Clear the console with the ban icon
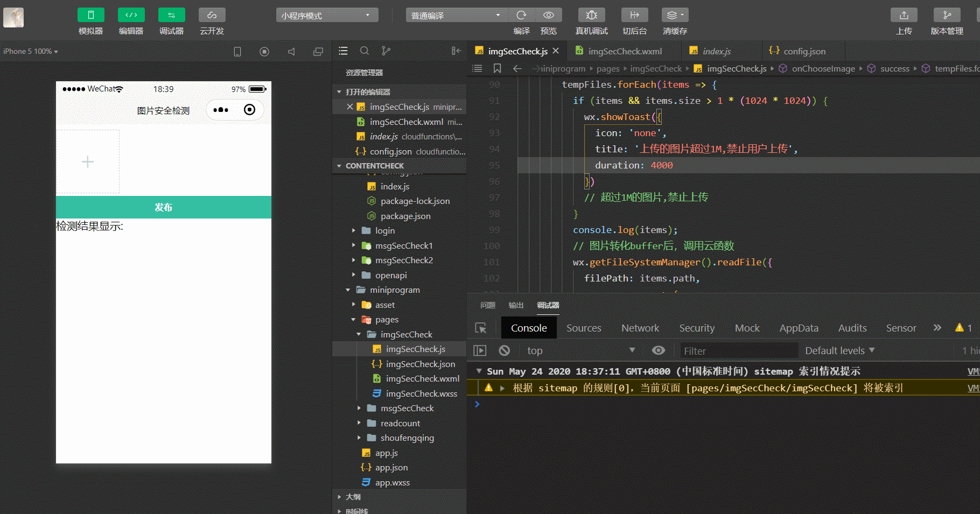The width and height of the screenshot is (980, 514). (504, 351)
